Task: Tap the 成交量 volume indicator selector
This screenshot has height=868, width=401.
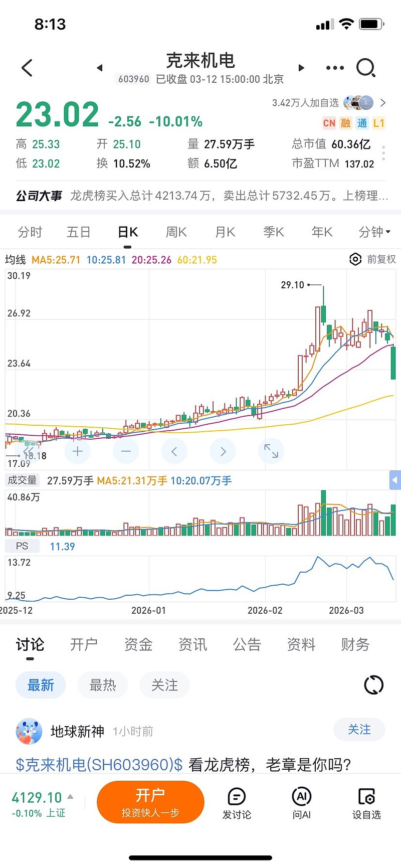Action: (22, 480)
